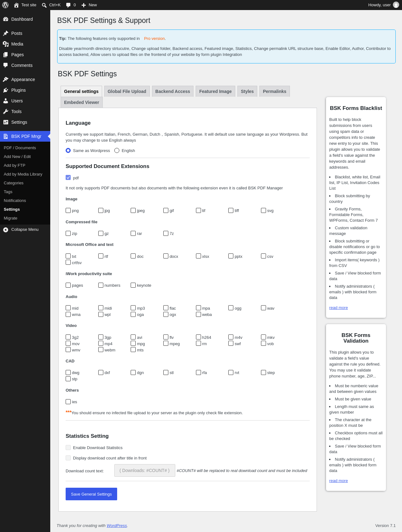Click the Collapse Menu arrow icon
The image size is (402, 532).
(x=6, y=230)
